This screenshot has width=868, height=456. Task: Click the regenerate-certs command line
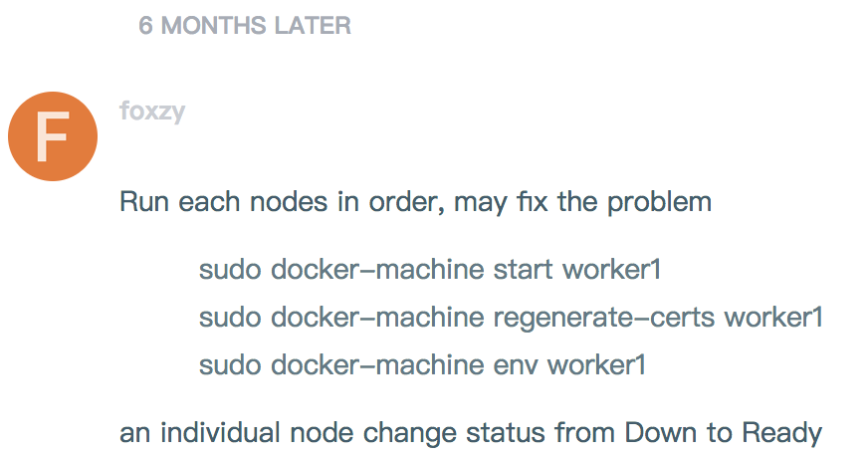512,318
